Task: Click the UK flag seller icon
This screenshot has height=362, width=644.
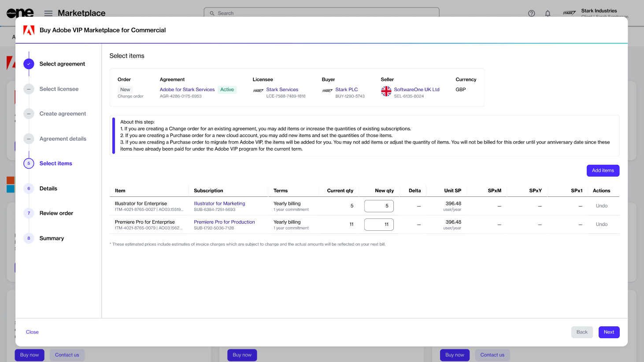Action: (386, 91)
